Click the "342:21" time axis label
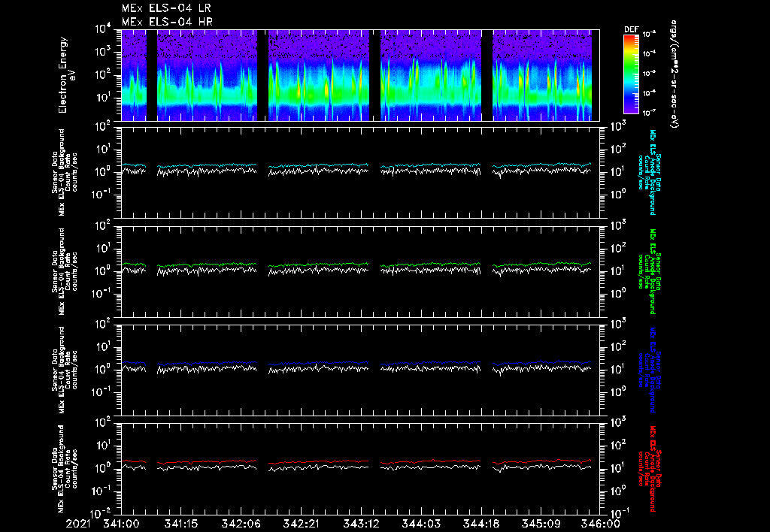 (301, 524)
